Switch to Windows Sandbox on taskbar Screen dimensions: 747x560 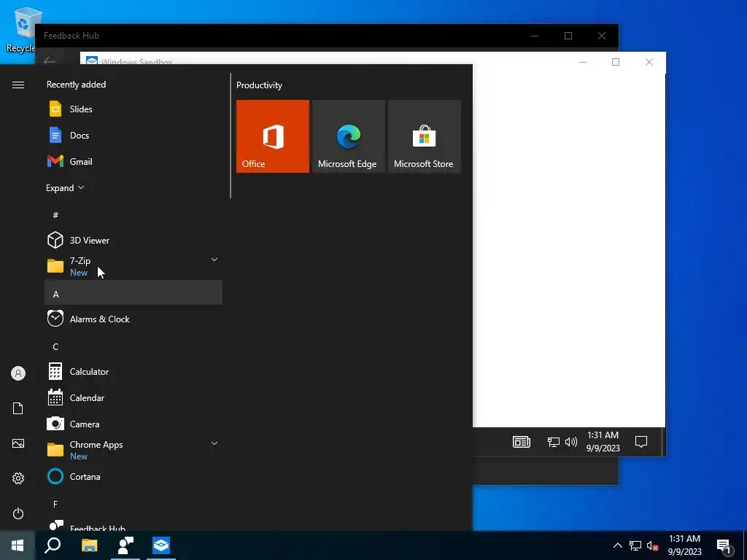tap(161, 545)
